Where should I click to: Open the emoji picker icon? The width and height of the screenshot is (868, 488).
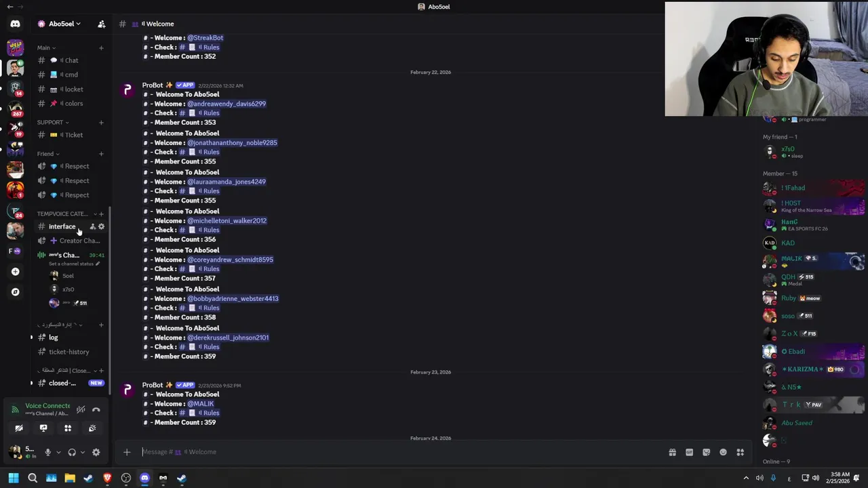723,452
